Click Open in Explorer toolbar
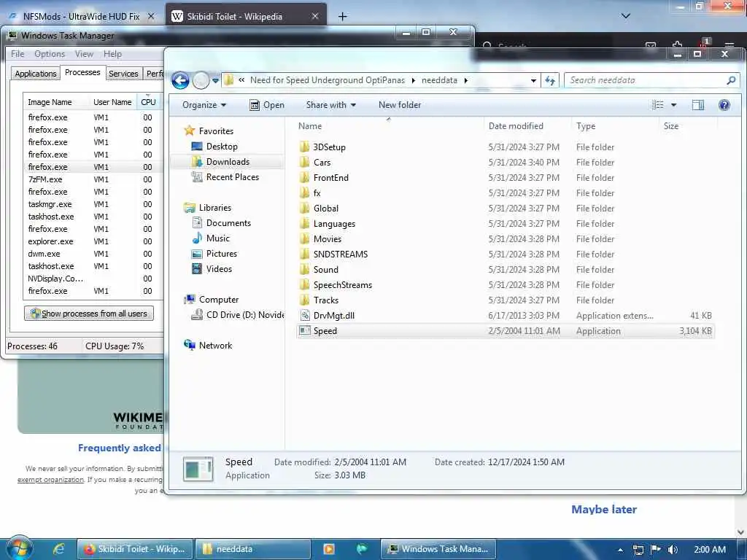747x560 pixels. click(x=267, y=105)
